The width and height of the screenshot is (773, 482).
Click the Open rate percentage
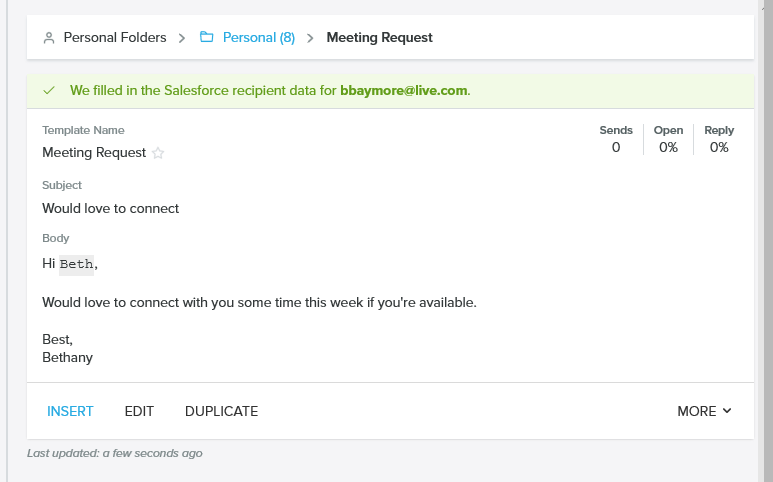668,147
